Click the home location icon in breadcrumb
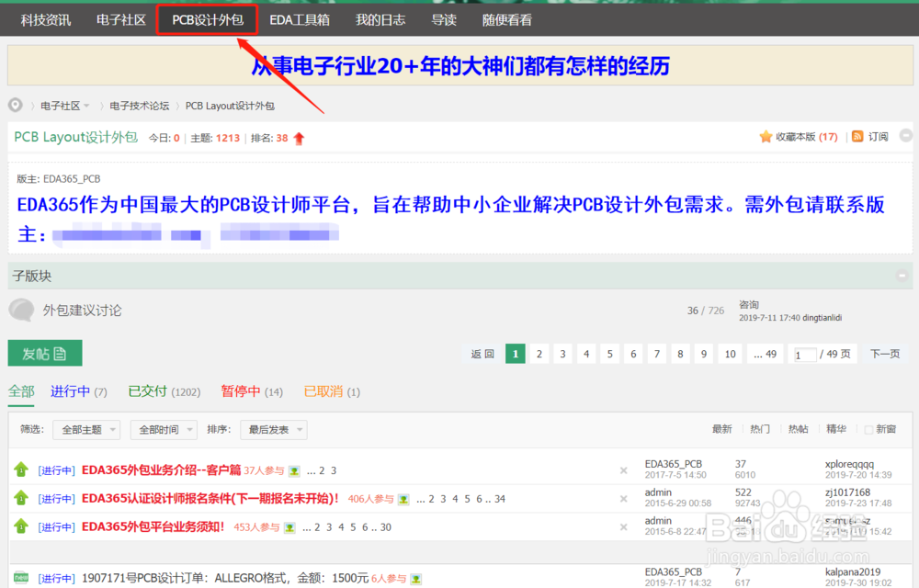Screen dimensions: 919x588 pyautogui.click(x=16, y=105)
